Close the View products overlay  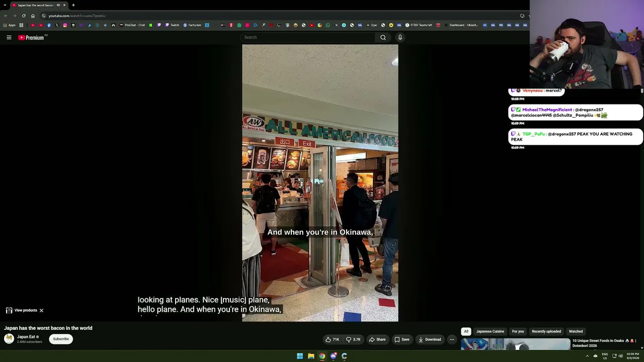tap(41, 310)
